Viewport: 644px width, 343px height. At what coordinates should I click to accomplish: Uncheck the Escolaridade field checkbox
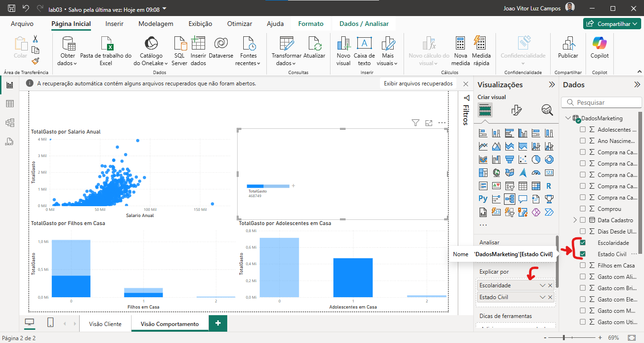pyautogui.click(x=583, y=243)
